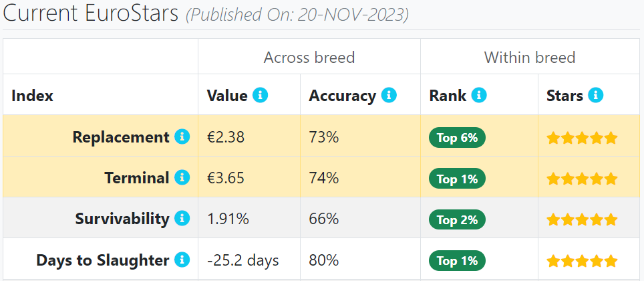Show info about the Survivability index

182,218
